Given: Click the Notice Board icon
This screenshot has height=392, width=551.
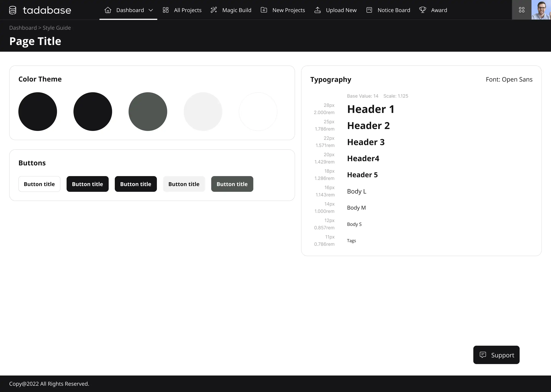Looking at the screenshot, I should point(369,10).
